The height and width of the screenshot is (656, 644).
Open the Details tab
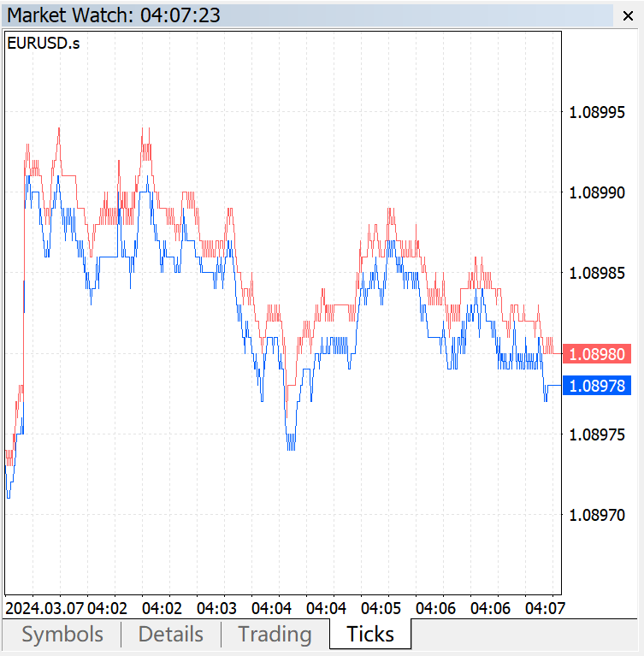(171, 635)
